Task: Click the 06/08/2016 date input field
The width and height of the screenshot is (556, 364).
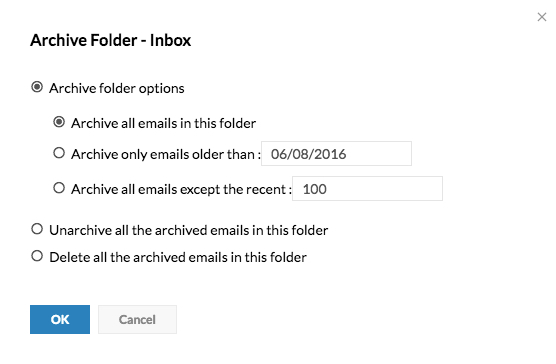Action: click(337, 153)
